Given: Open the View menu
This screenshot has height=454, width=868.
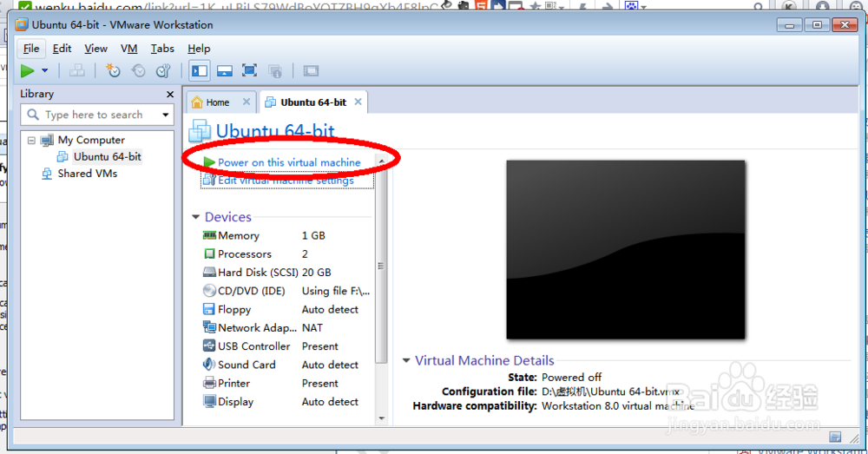Looking at the screenshot, I should tap(95, 49).
